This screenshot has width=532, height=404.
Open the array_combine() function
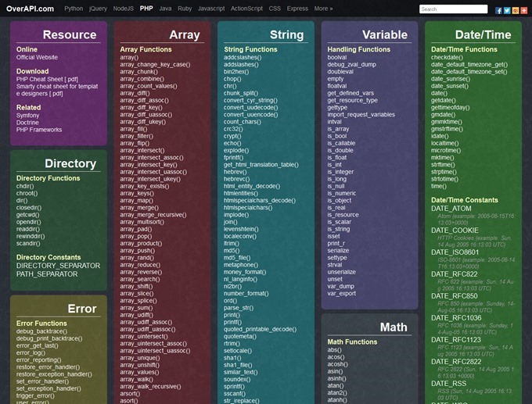pos(142,79)
